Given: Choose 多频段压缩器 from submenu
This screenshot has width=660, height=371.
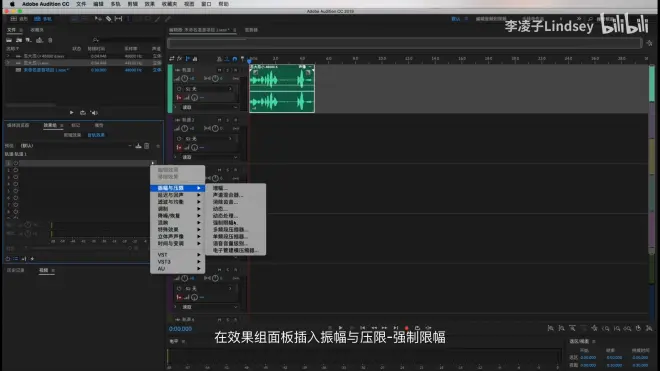Looking at the screenshot, I should click(x=236, y=230).
